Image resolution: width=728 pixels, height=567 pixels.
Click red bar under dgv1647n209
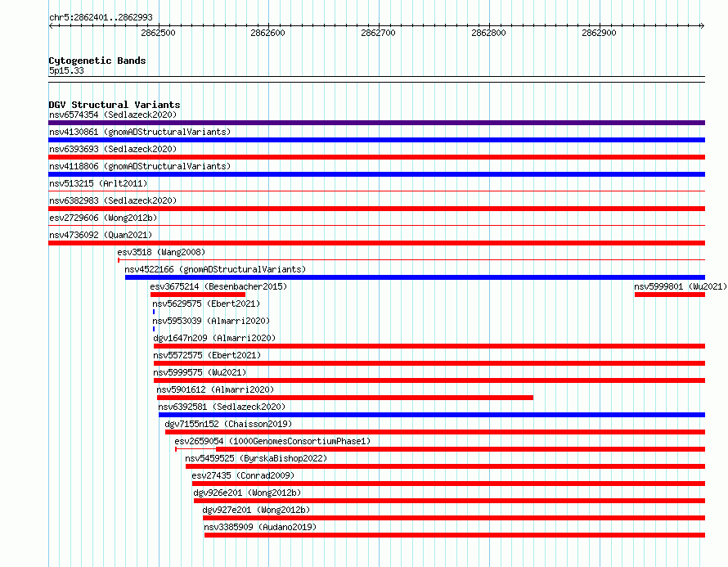(x=429, y=346)
